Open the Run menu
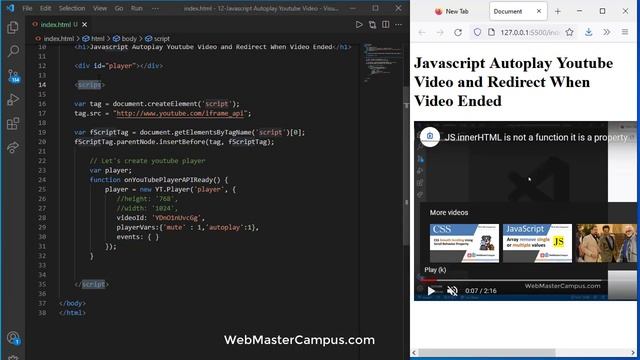640x360 pixels. pyautogui.click(x=137, y=8)
